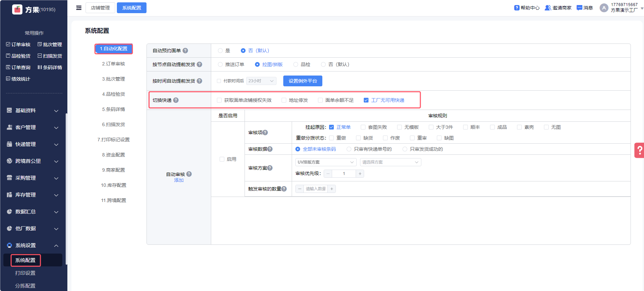Click the 添加 link under 自动审核
This screenshot has height=291, width=644.
[x=179, y=180]
